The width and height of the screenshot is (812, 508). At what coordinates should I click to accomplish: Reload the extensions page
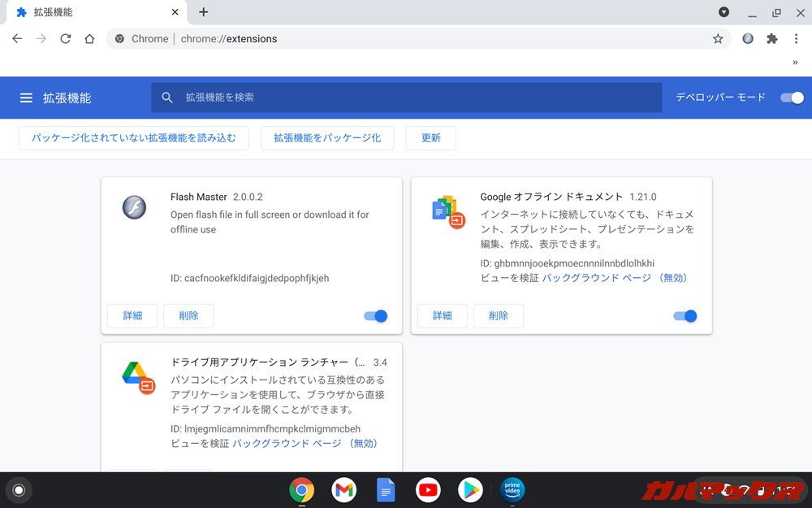(66, 38)
